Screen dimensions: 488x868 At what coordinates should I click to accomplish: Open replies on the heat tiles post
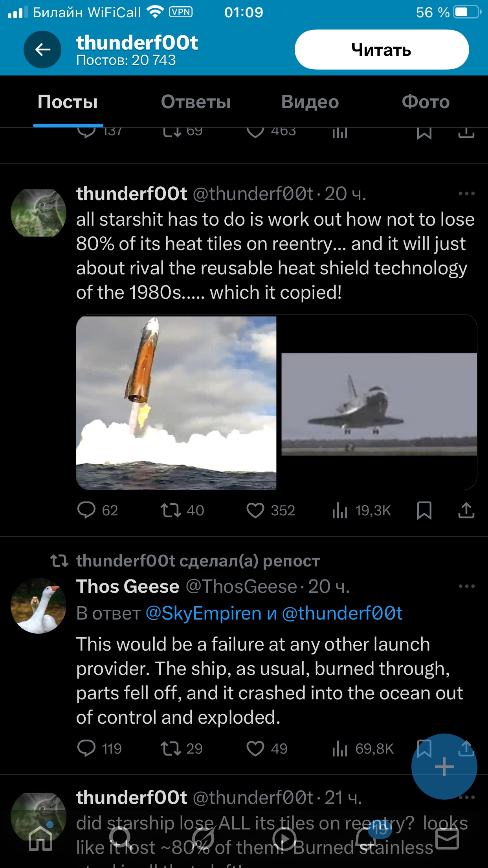pyautogui.click(x=86, y=510)
